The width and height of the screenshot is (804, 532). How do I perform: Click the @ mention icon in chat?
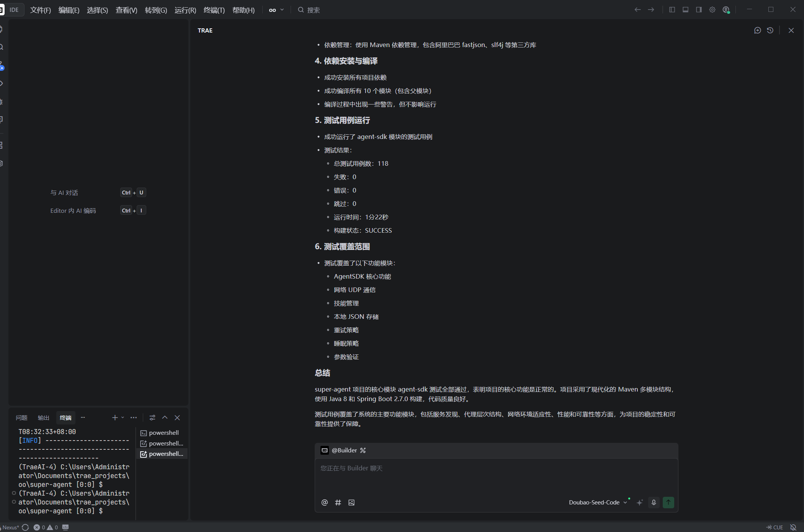[x=325, y=503]
